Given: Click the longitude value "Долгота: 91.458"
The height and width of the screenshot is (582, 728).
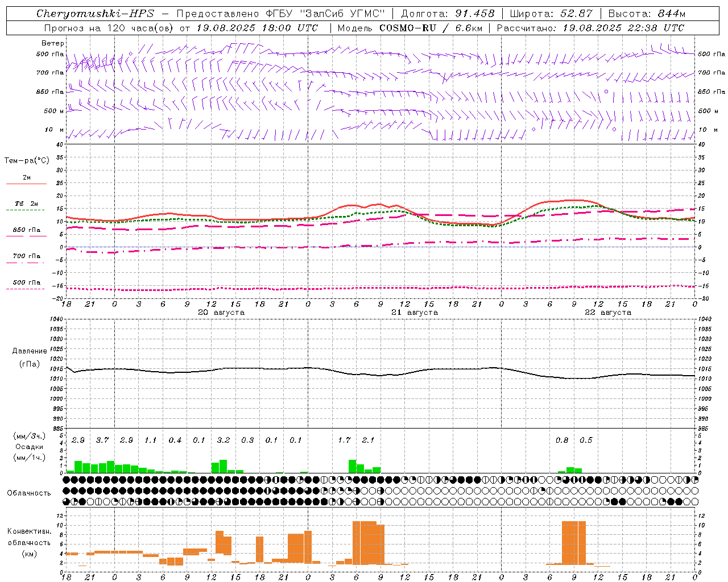Looking at the screenshot, I should tap(448, 14).
